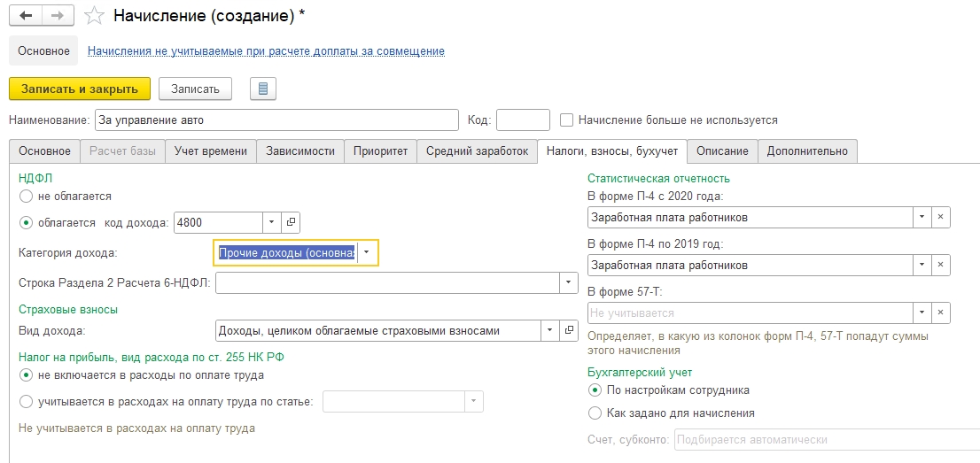Switch to the 'Средний заработок' tab
980x463 pixels.
coord(477,151)
